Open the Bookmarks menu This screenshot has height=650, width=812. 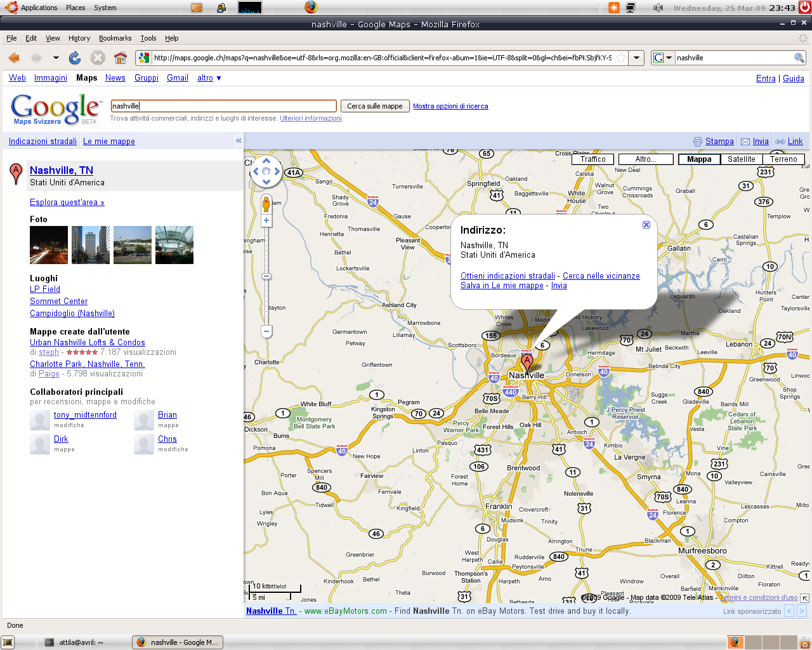coord(115,38)
